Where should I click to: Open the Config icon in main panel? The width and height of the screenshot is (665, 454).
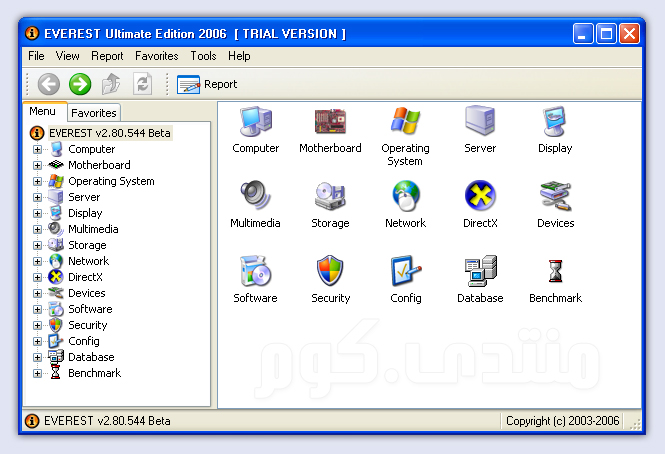click(405, 273)
